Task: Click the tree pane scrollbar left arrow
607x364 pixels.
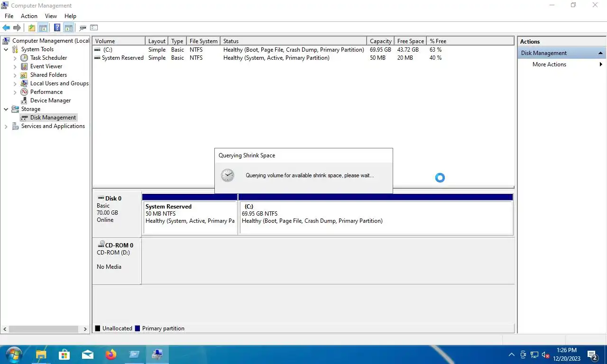Action: (x=5, y=329)
